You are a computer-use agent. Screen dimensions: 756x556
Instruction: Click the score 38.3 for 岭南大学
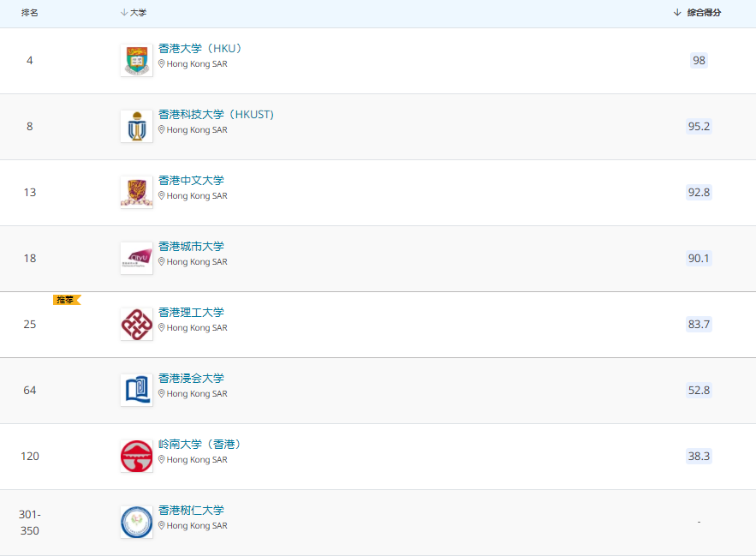click(x=699, y=456)
